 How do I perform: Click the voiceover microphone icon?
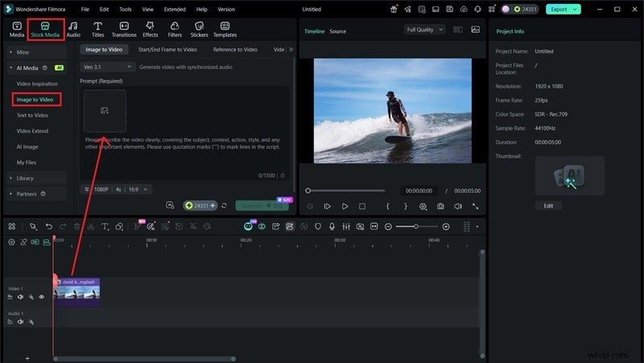pyautogui.click(x=331, y=227)
